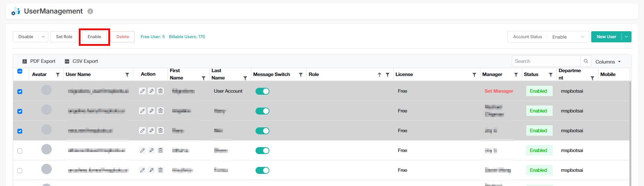The height and width of the screenshot is (186, 644).
Task: Filter the Last Name column
Action: (x=245, y=78)
